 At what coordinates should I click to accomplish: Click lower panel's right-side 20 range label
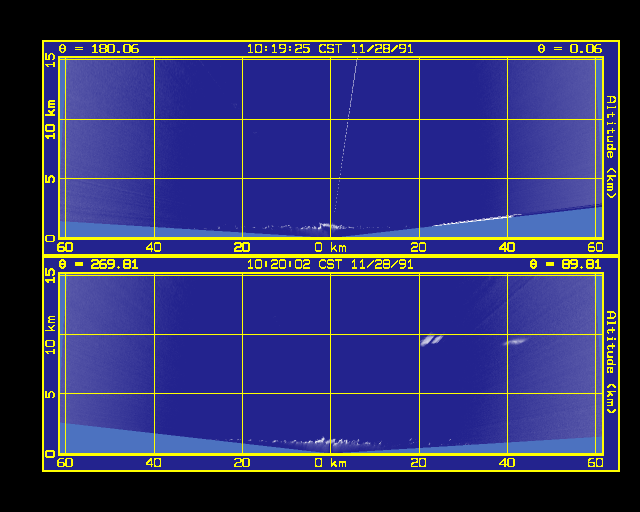click(x=419, y=463)
